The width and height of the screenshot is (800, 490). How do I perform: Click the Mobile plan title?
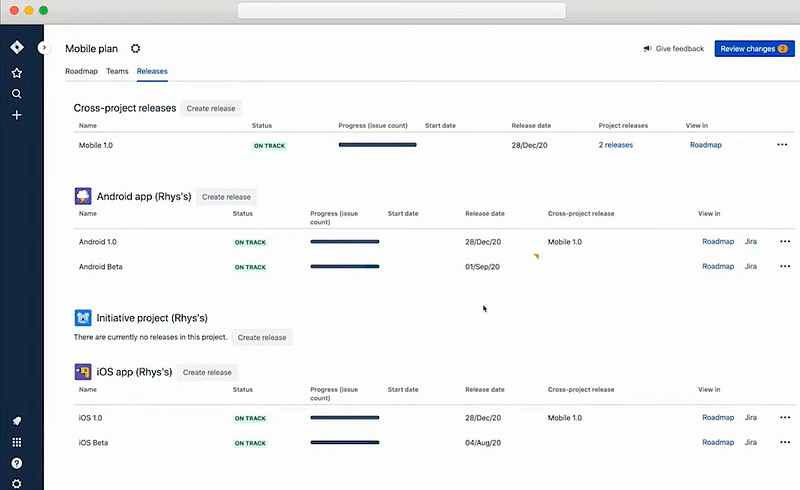coord(91,48)
